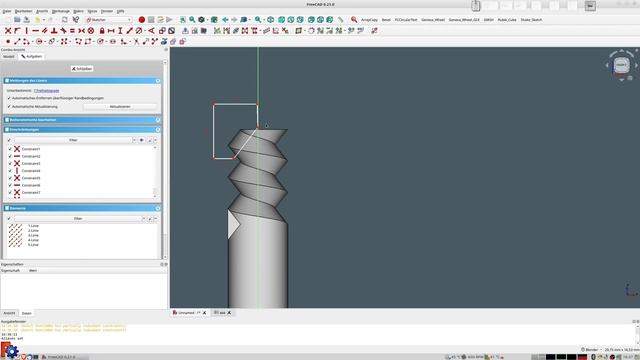
Task: Select the lock constraint tool
Action: click(102, 31)
